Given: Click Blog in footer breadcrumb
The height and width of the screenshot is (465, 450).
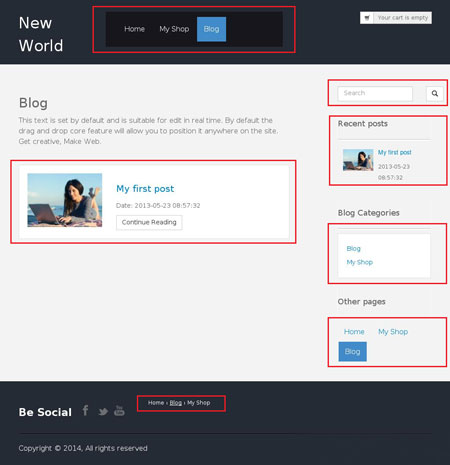Looking at the screenshot, I should click(176, 403).
